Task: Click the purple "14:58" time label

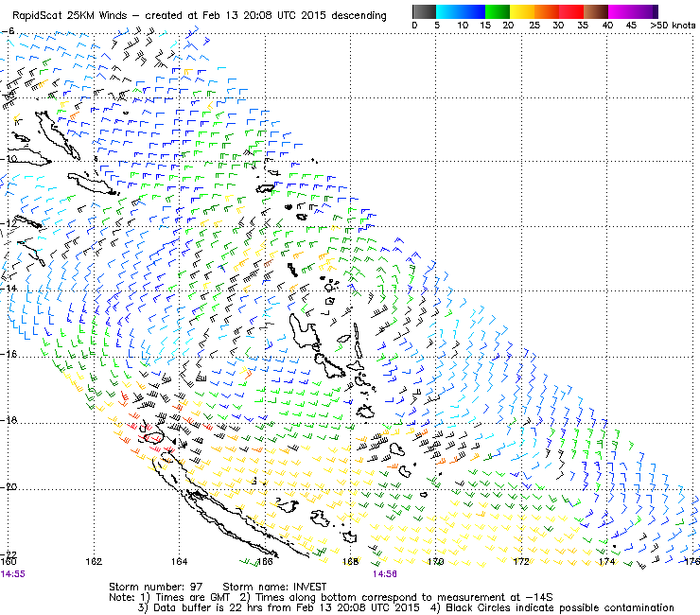Action: [x=385, y=574]
